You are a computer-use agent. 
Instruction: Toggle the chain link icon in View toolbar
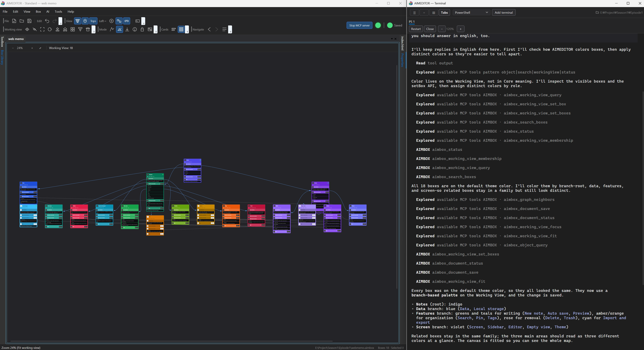pos(127,21)
